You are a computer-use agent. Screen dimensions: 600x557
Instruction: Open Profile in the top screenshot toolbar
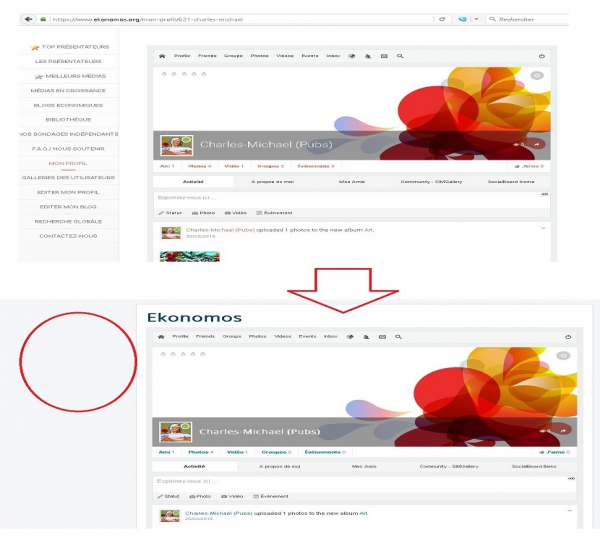(182, 56)
